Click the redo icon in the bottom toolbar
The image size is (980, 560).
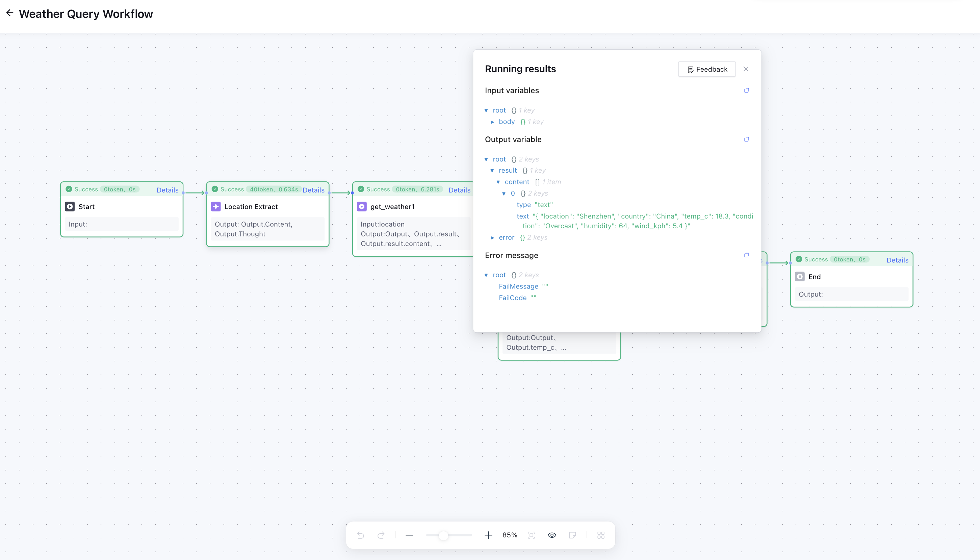tap(380, 535)
